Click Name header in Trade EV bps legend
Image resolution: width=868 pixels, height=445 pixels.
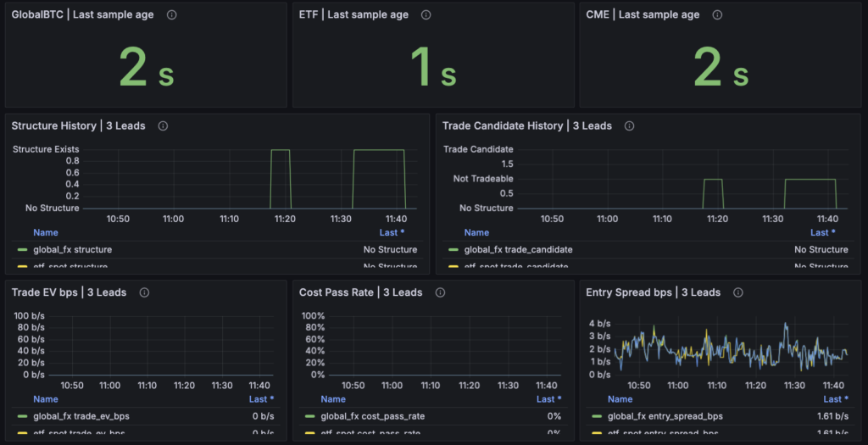[x=47, y=399]
